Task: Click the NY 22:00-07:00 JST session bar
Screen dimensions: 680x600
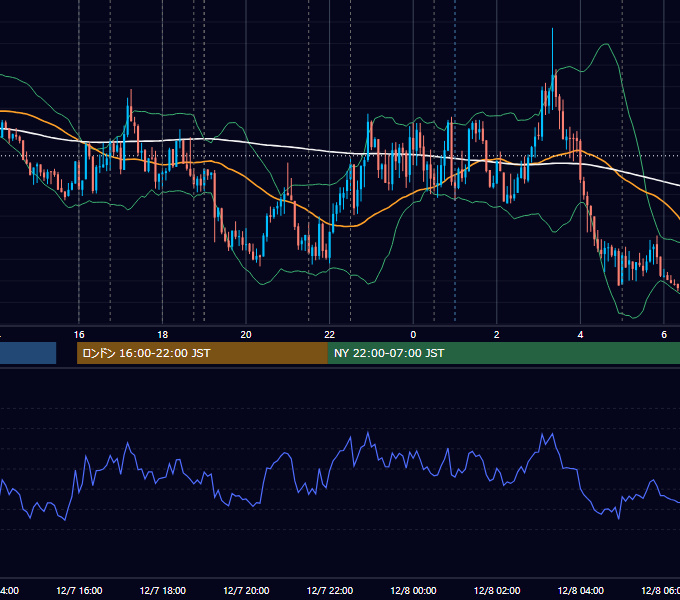Action: coord(503,353)
